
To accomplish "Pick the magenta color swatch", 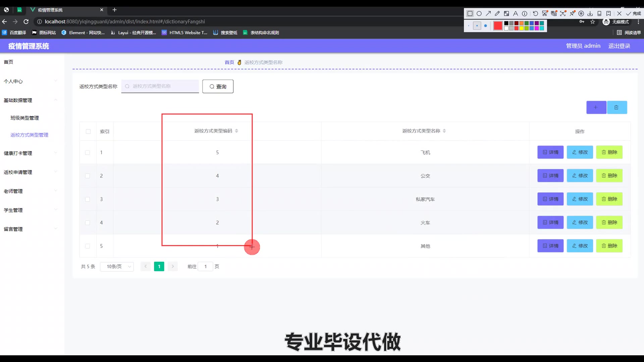I will [x=537, y=28].
